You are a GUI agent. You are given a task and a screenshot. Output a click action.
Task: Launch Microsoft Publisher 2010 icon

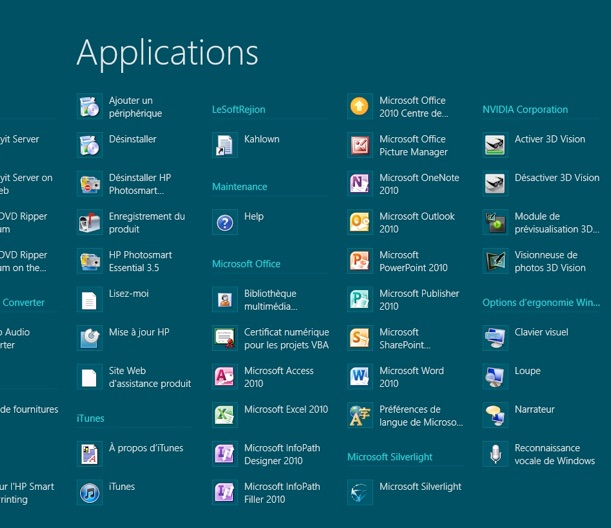coord(360,299)
